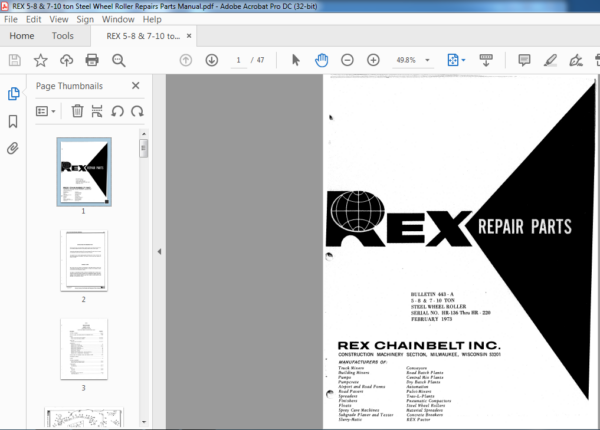Switch to the Home tab

click(22, 36)
